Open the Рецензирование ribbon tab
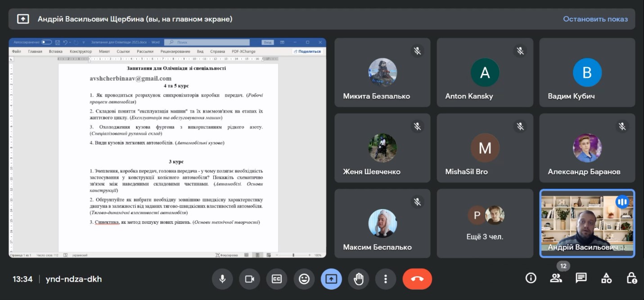Viewport: 644px width, 300px height. pyautogui.click(x=175, y=51)
